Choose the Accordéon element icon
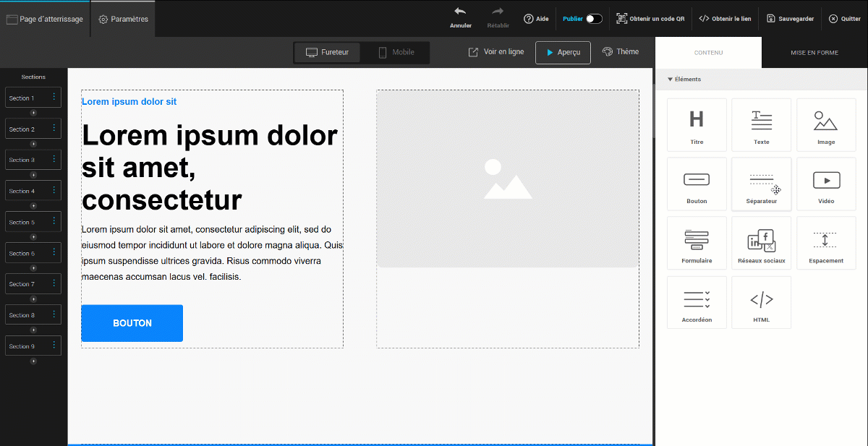 696,299
